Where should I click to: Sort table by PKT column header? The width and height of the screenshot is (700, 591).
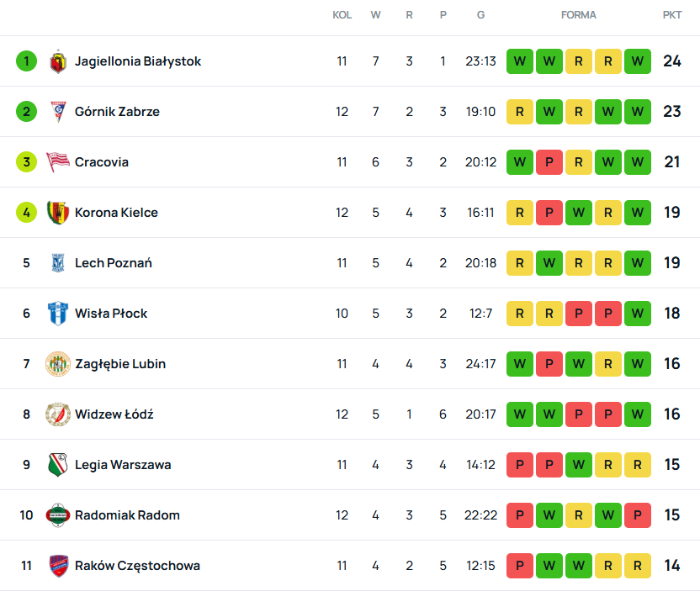click(x=672, y=15)
